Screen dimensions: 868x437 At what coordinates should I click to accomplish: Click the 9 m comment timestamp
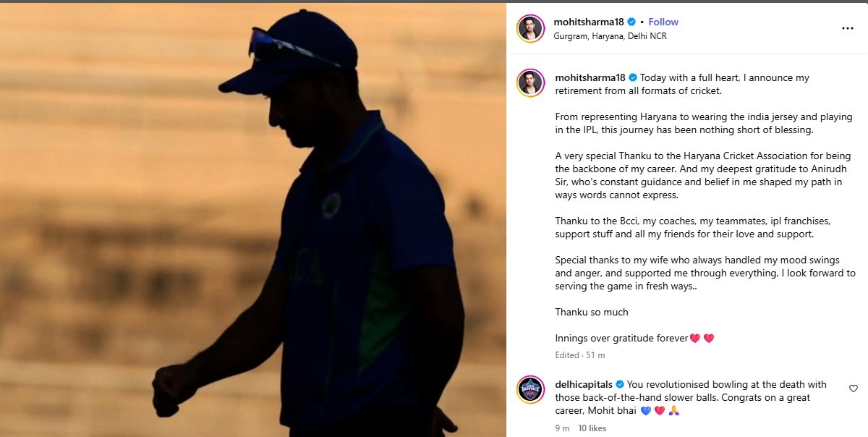click(562, 428)
